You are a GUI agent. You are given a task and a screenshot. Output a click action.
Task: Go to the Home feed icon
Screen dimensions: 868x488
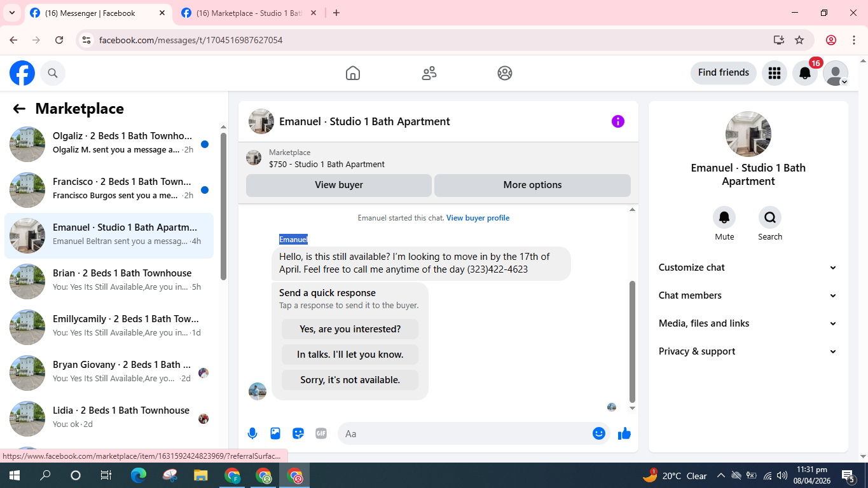coord(353,73)
